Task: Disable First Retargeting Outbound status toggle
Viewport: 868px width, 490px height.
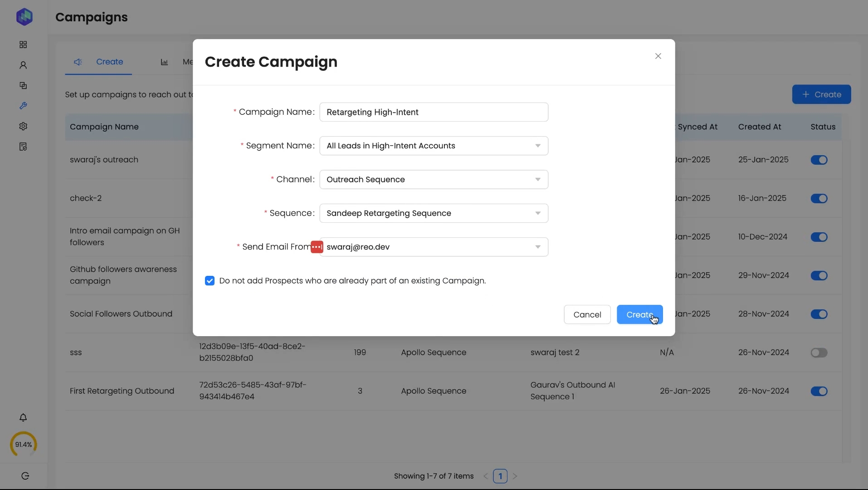Action: pyautogui.click(x=819, y=391)
